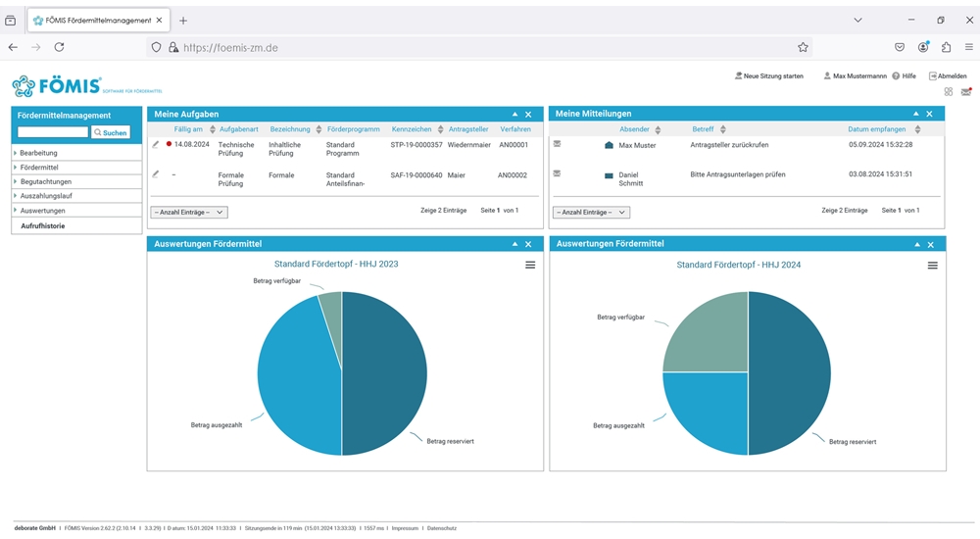The width and height of the screenshot is (980, 539).
Task: Click sender icon next to Daniel Schmitt
Action: click(x=609, y=175)
